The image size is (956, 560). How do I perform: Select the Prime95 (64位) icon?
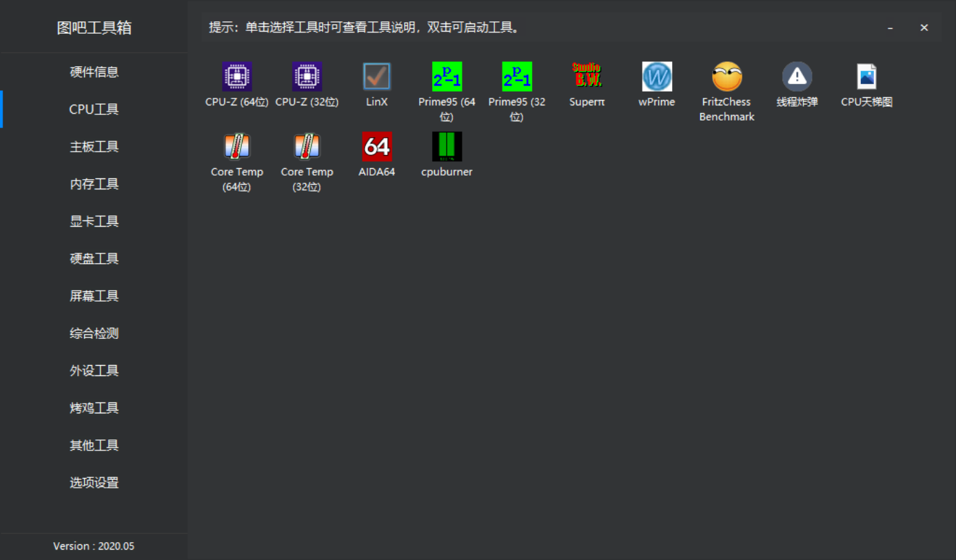coord(447,76)
